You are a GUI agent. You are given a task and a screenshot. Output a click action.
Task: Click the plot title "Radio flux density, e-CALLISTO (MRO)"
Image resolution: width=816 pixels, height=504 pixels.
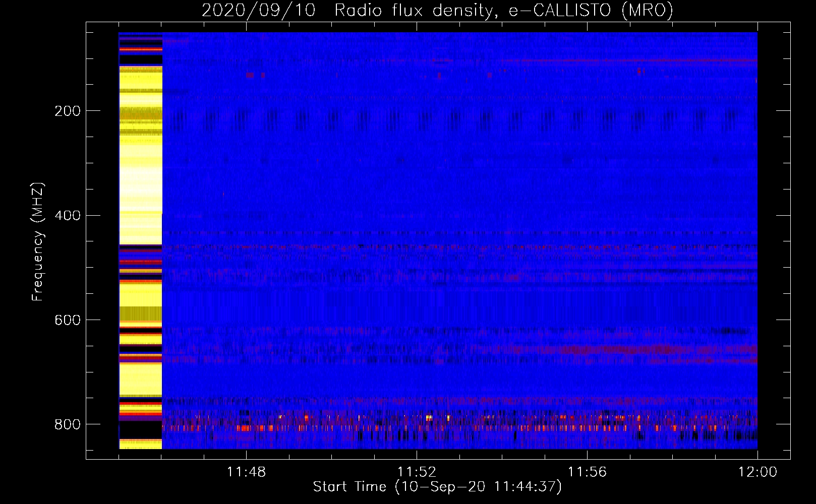(x=503, y=10)
